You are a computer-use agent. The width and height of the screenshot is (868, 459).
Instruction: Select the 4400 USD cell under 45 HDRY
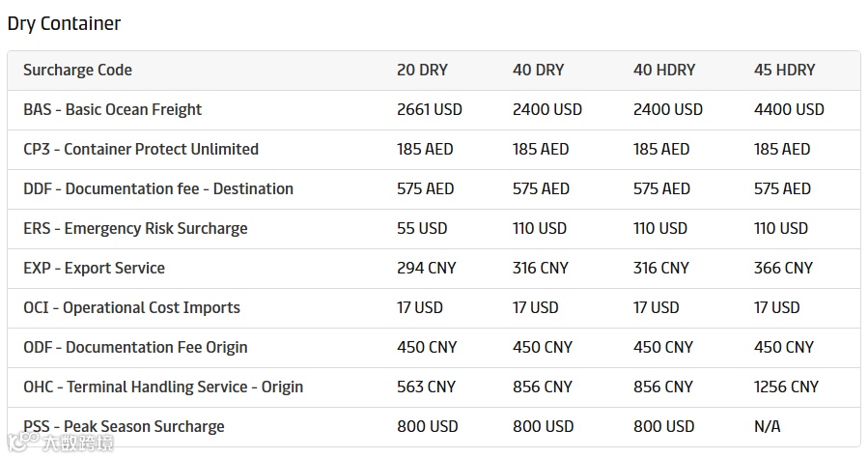click(x=789, y=109)
